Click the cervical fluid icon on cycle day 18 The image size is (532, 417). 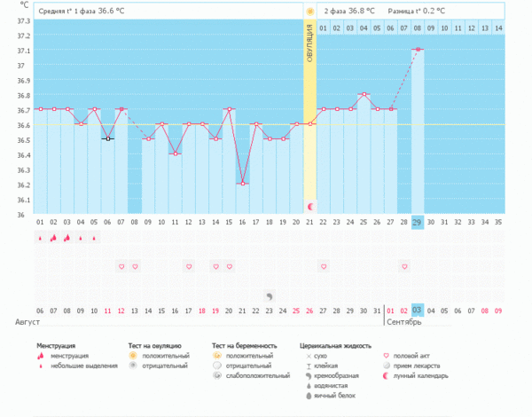pyautogui.click(x=270, y=295)
